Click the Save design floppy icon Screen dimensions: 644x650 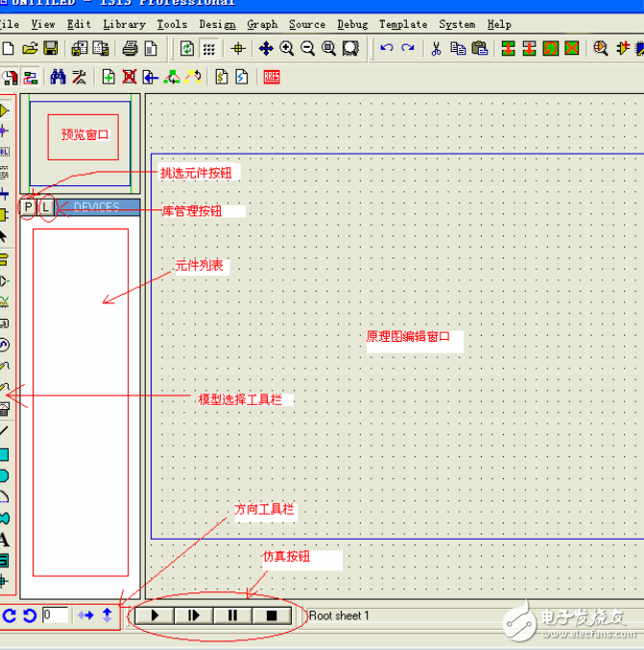point(51,49)
